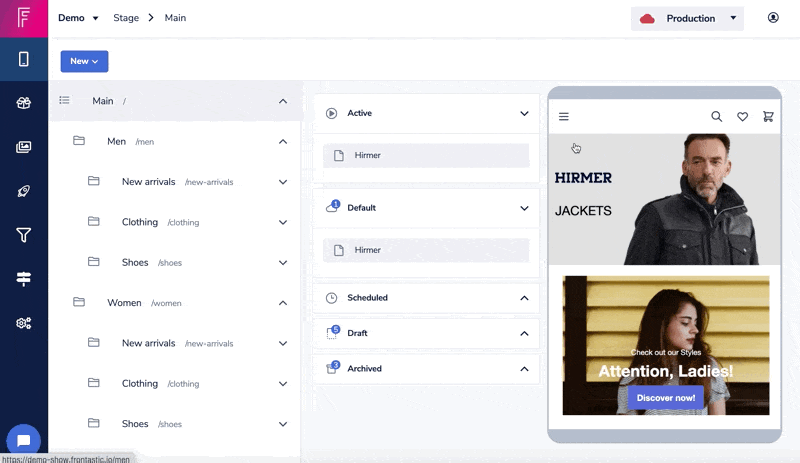Screen dimensions: 800x463
Task: Click the Active play circle icon
Action: [x=332, y=113]
